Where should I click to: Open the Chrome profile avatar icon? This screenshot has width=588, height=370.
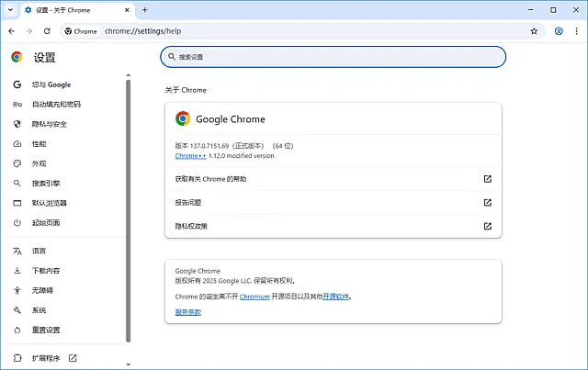pyautogui.click(x=559, y=31)
